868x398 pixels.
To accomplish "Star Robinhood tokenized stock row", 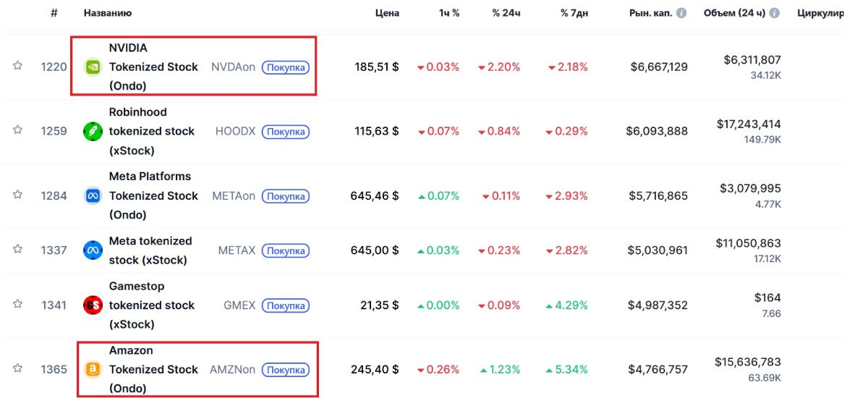I will 17,130.
